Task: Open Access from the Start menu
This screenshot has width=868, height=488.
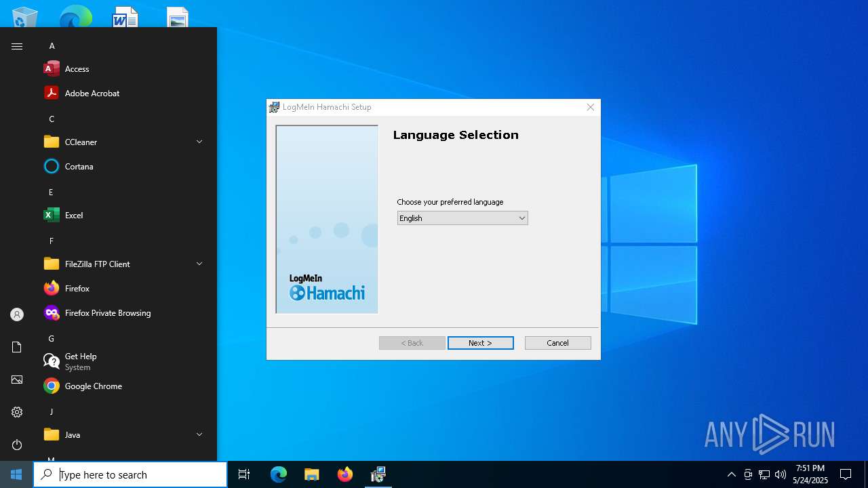Action: (125, 69)
